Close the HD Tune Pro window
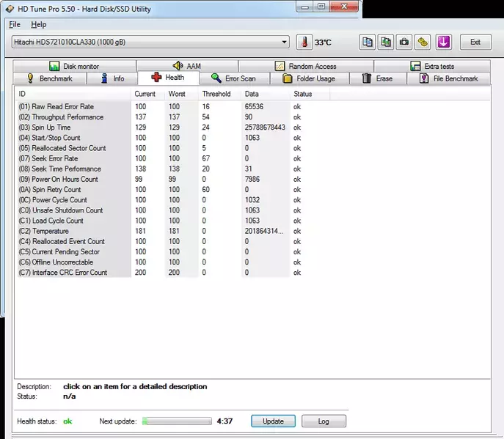This screenshot has height=439, width=504. (x=344, y=7)
